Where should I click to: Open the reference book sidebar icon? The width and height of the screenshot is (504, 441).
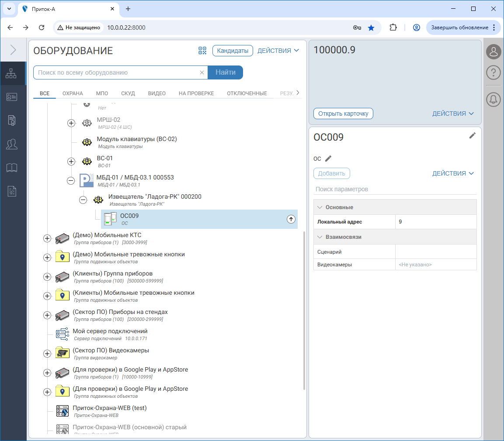point(11,168)
